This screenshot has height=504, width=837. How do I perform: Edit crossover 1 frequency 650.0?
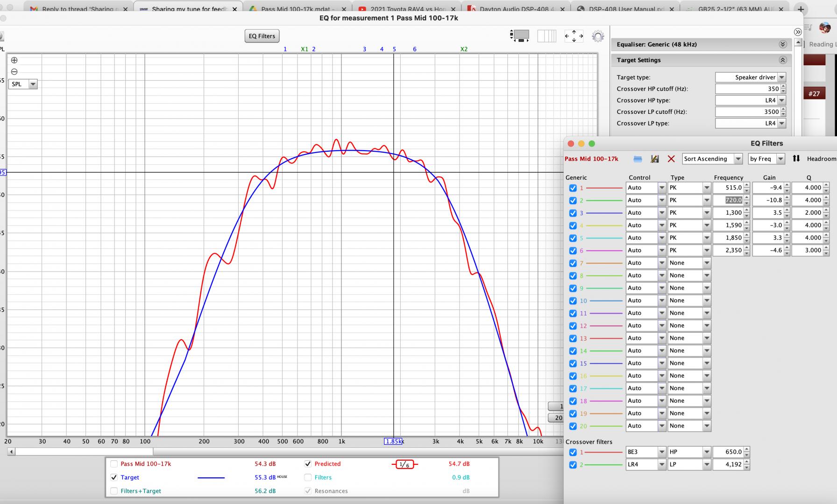click(x=728, y=452)
